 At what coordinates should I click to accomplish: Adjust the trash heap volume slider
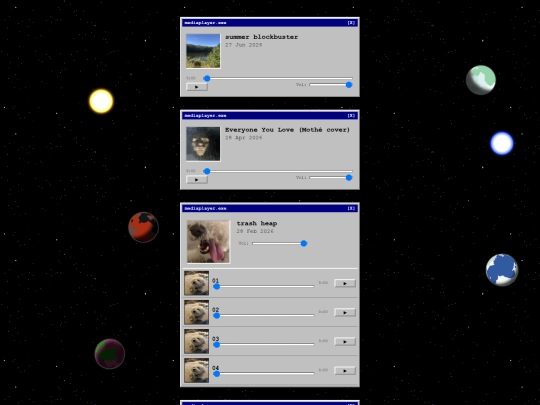279,243
